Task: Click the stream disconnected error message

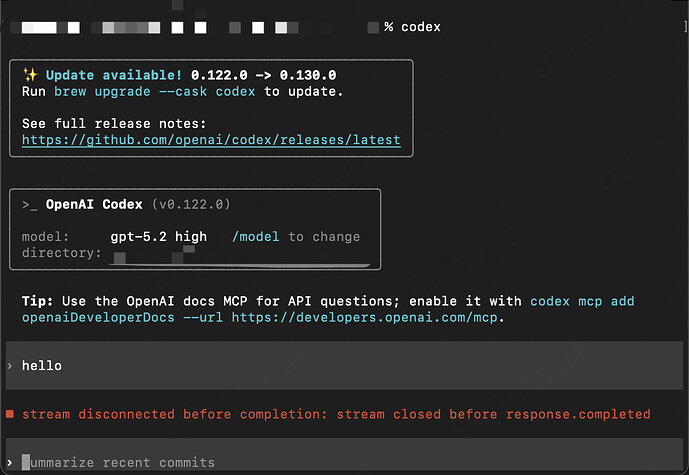Action: pyautogui.click(x=336, y=414)
